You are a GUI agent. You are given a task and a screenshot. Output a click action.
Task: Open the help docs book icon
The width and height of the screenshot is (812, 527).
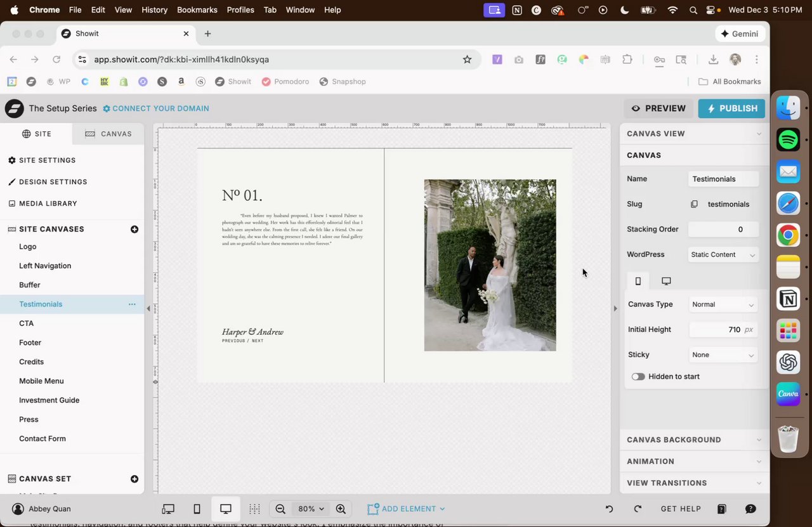click(721, 509)
